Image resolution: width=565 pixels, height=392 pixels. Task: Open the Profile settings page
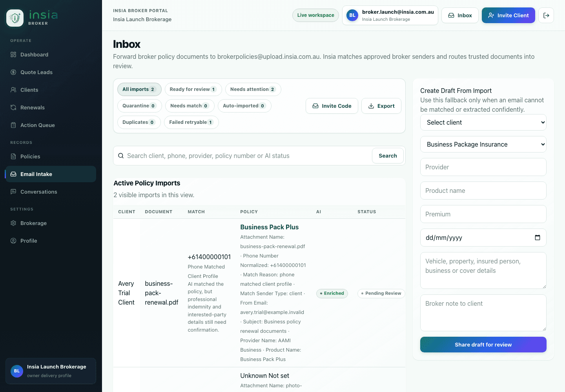coord(51,241)
